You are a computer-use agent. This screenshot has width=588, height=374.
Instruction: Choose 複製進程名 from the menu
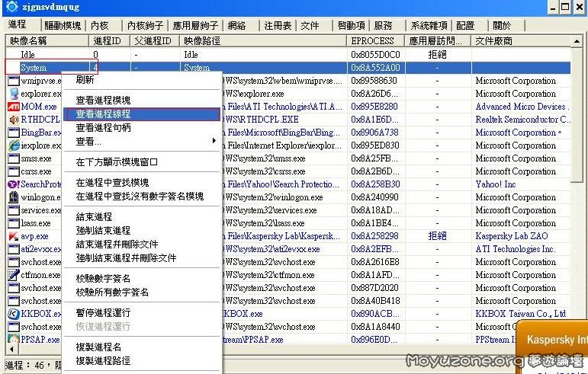pos(142,347)
